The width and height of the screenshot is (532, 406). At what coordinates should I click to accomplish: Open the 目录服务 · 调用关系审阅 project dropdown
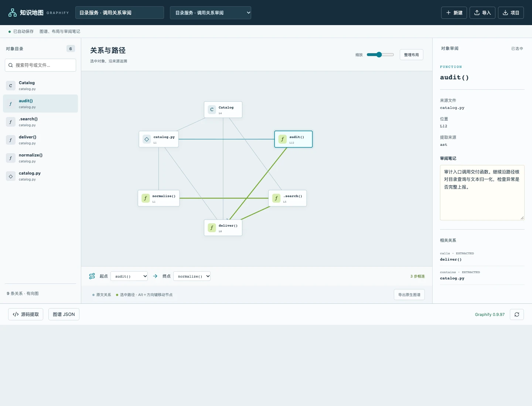pos(211,13)
